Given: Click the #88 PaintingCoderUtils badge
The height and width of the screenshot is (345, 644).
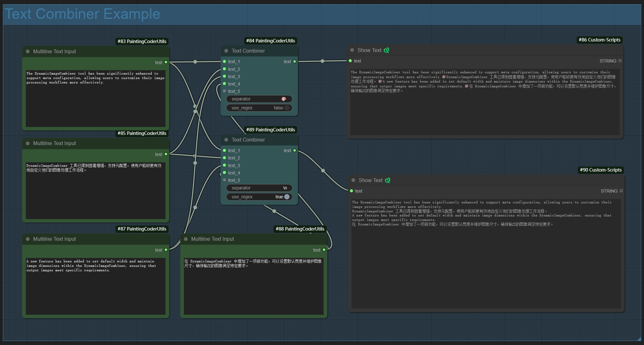Looking at the screenshot, I should coord(300,229).
